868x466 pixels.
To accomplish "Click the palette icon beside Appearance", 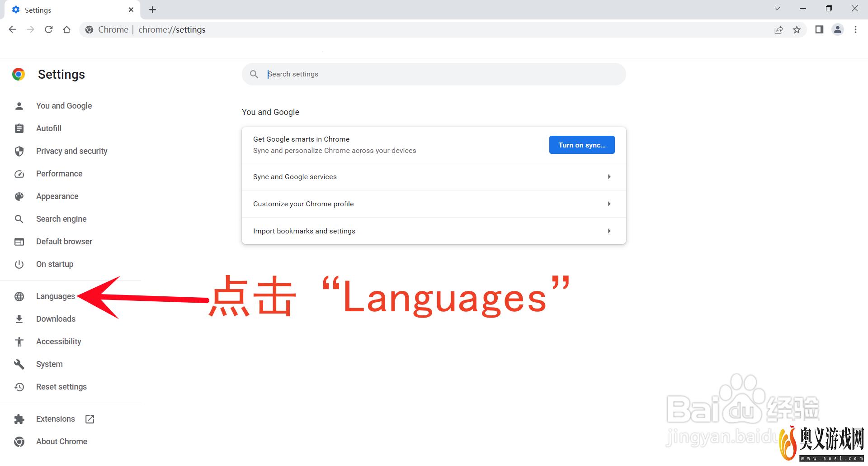I will (x=19, y=196).
